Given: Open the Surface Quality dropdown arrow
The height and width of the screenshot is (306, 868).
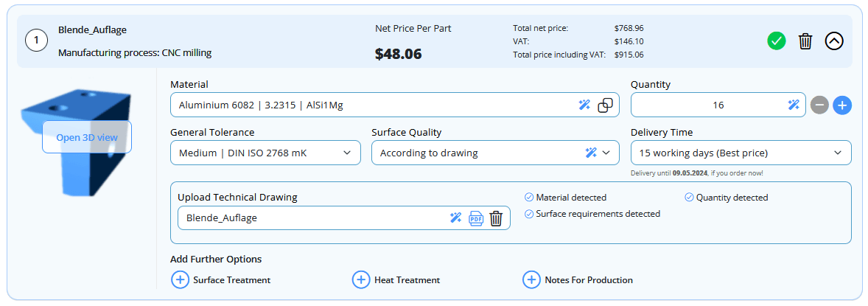Looking at the screenshot, I should [x=606, y=153].
